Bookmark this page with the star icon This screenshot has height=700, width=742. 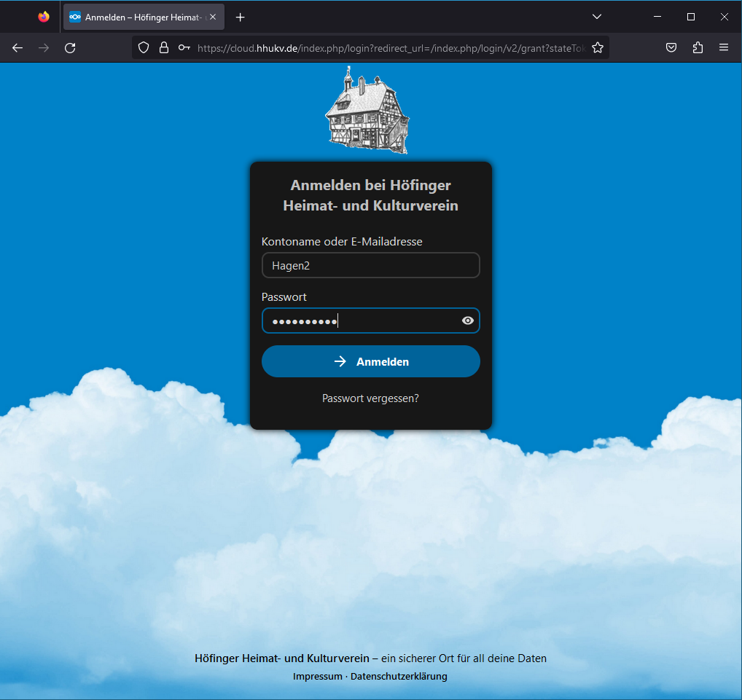coord(598,48)
